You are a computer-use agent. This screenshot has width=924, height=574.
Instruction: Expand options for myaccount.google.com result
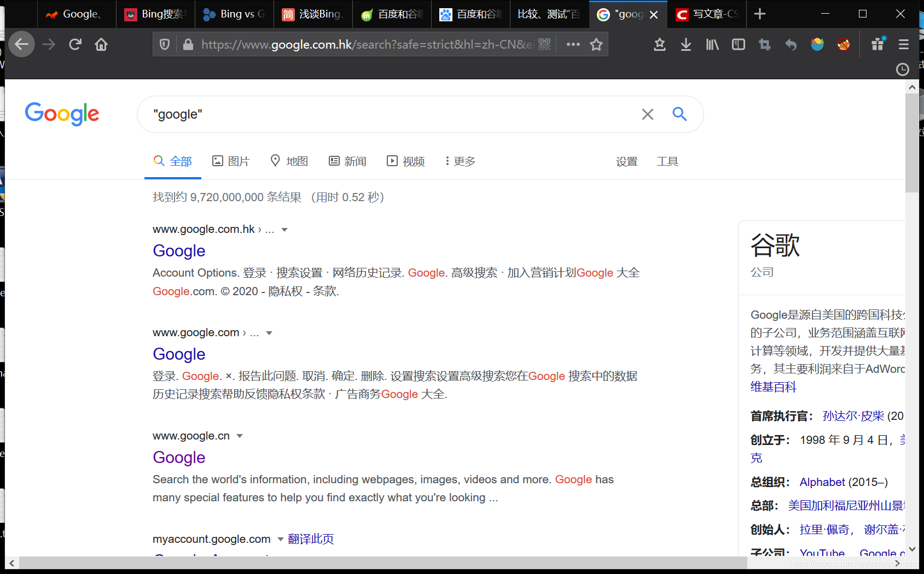point(281,540)
